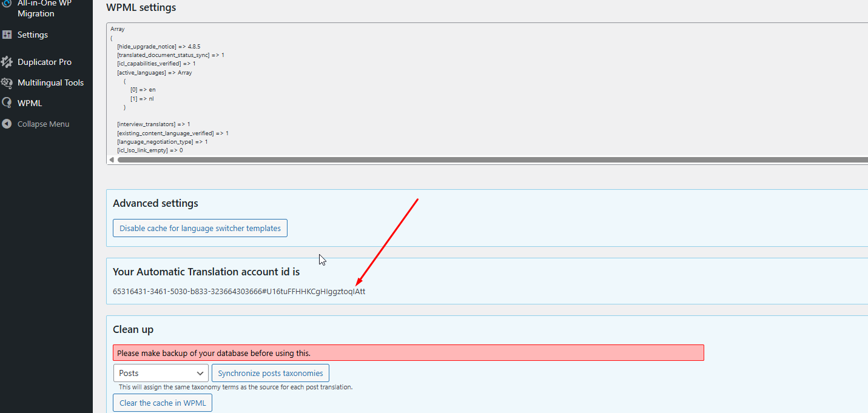
Task: Click the Advanced settings heading
Action: [x=155, y=203]
